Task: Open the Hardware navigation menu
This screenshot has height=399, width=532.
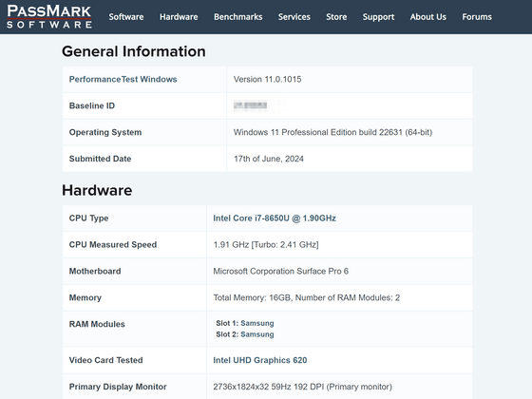Action: (x=179, y=17)
